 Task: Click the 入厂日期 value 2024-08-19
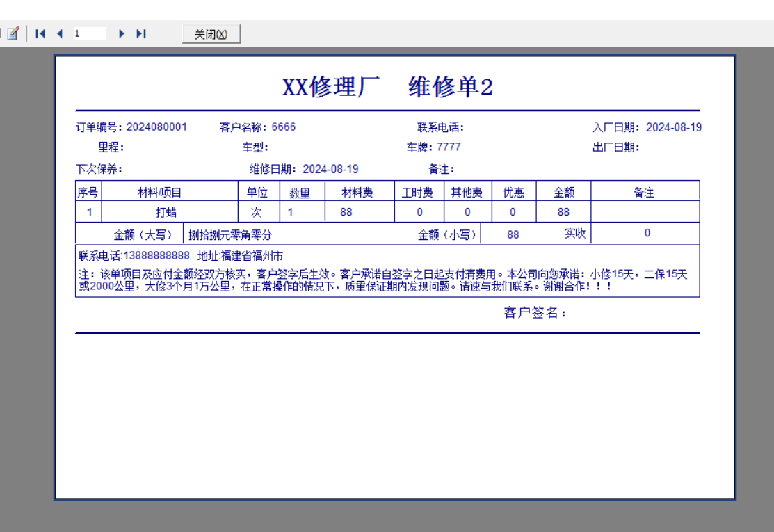(x=674, y=127)
